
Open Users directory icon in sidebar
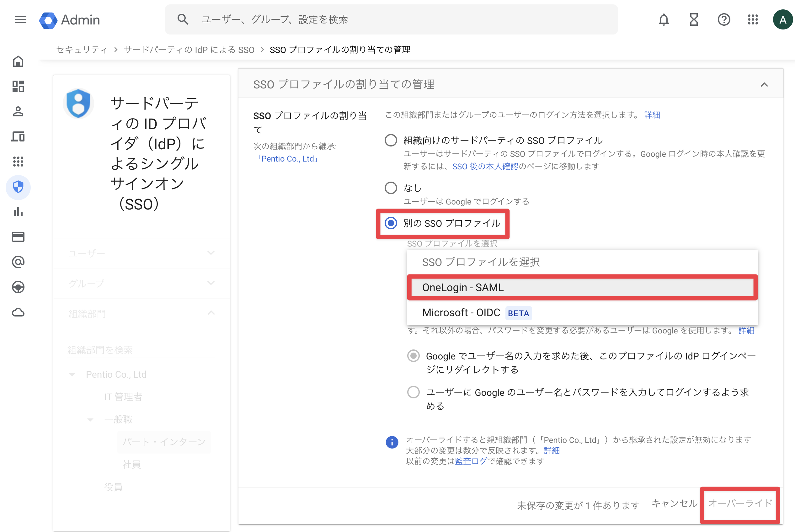pyautogui.click(x=18, y=112)
